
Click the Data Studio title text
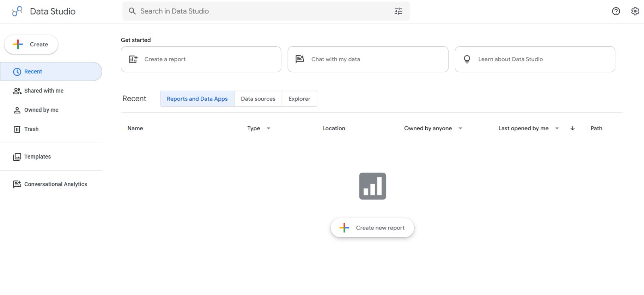coord(53,11)
